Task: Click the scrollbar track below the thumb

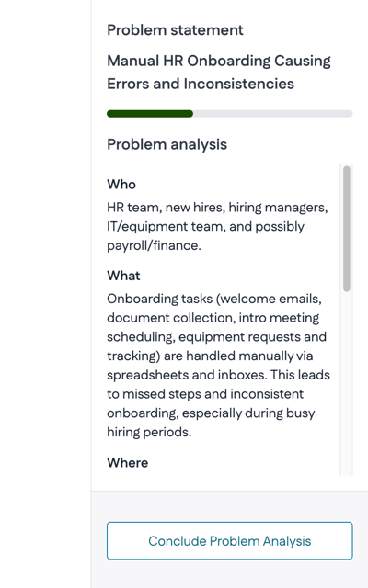Action: pyautogui.click(x=347, y=382)
